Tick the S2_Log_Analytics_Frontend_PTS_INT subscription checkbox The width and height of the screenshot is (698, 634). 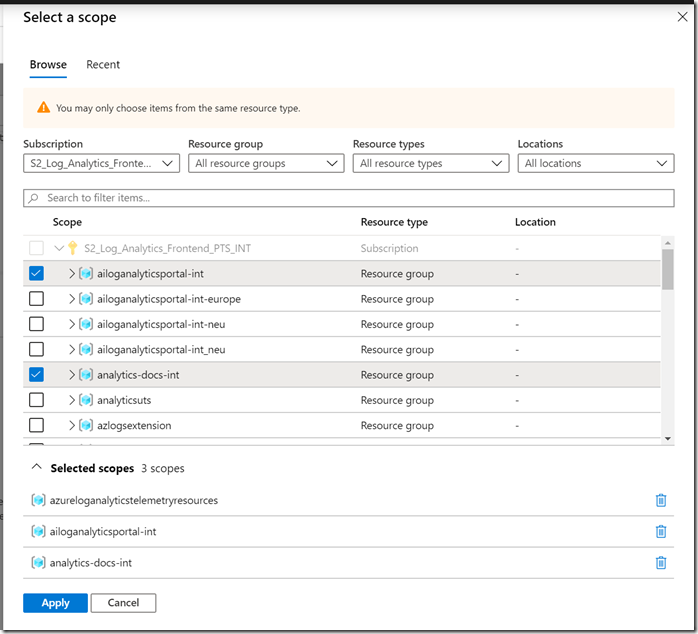coord(37,248)
